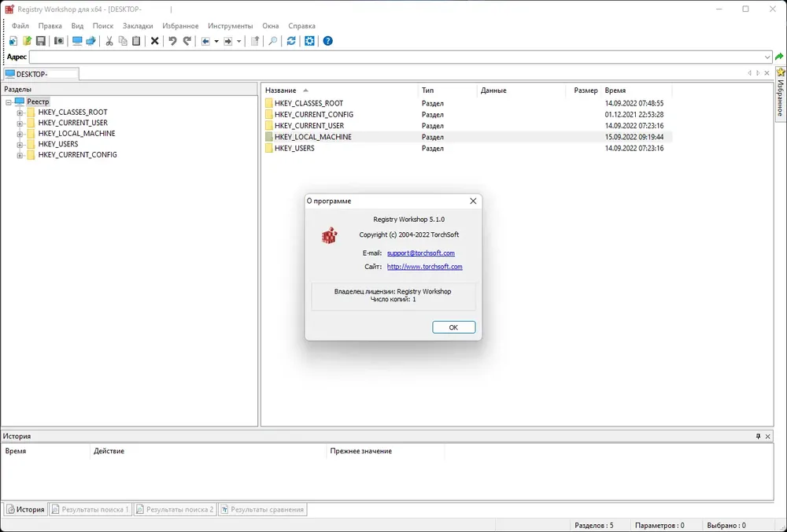
Task: Select HKEY_LOCAL_MACHINE row in right list
Action: [x=467, y=137]
